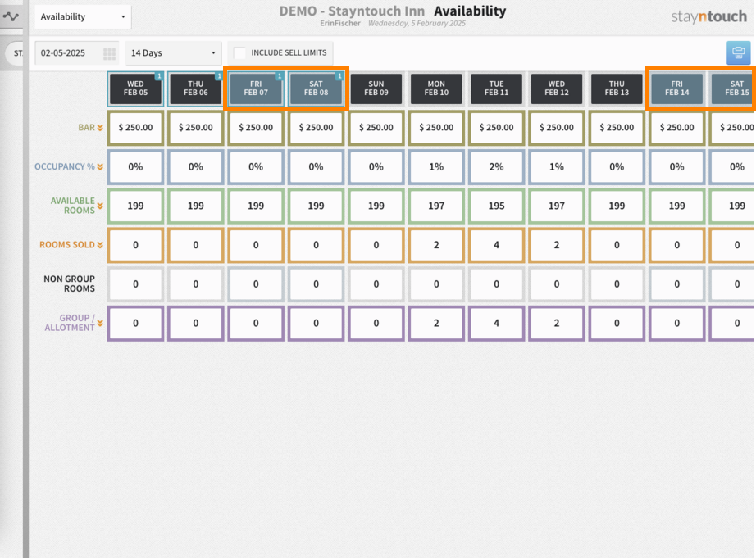Select the FRI FEB 07 date header
This screenshot has width=756, height=558.
coord(256,88)
